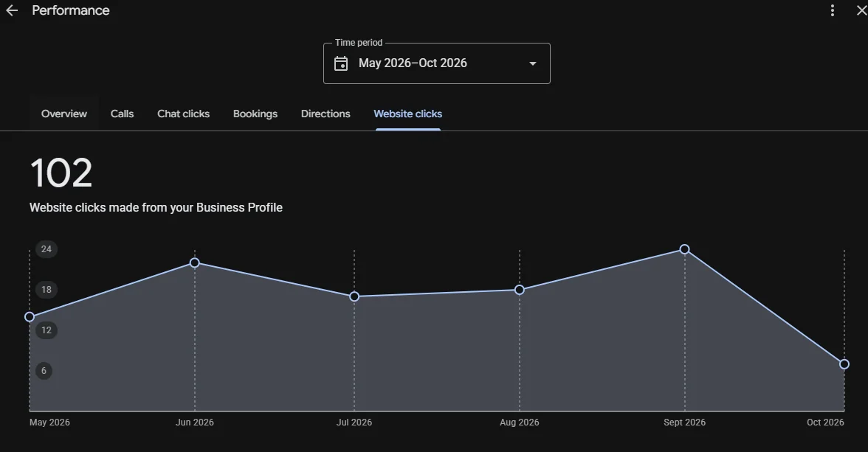Click the Jun 2026 data point
The width and height of the screenshot is (868, 452).
pyautogui.click(x=195, y=262)
